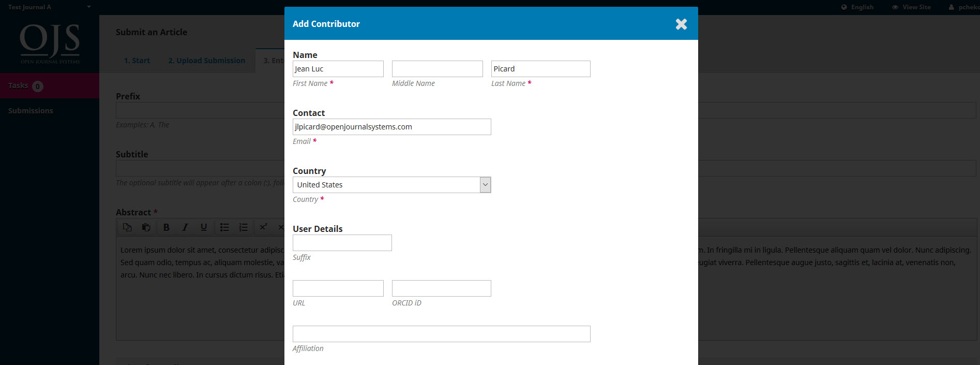Click the eye icon beside View Site
Viewport: 980px width, 365px height.
[x=895, y=7]
